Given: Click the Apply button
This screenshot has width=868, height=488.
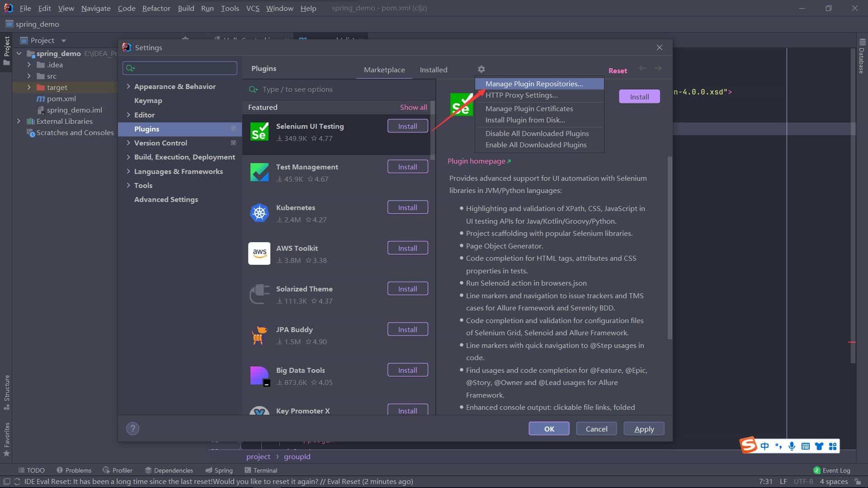Looking at the screenshot, I should 644,429.
